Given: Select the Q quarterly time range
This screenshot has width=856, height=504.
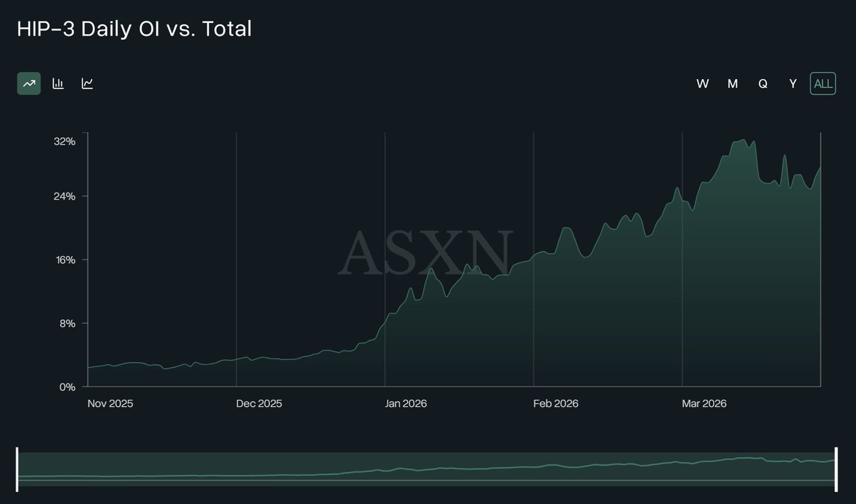Looking at the screenshot, I should tap(763, 83).
